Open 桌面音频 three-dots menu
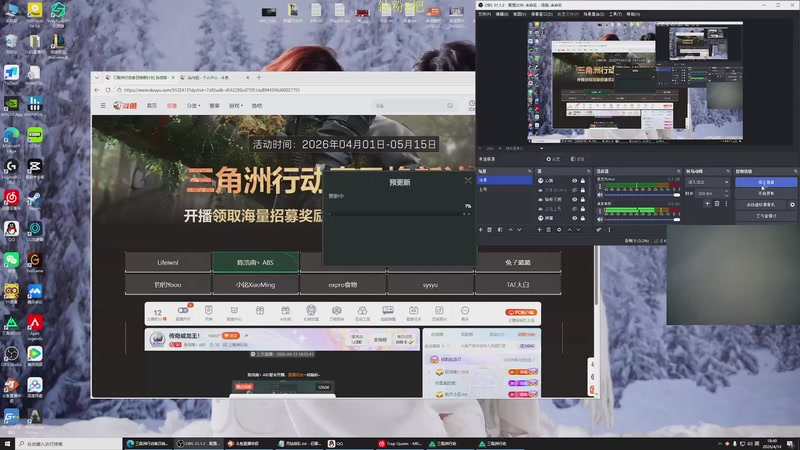 (600, 211)
